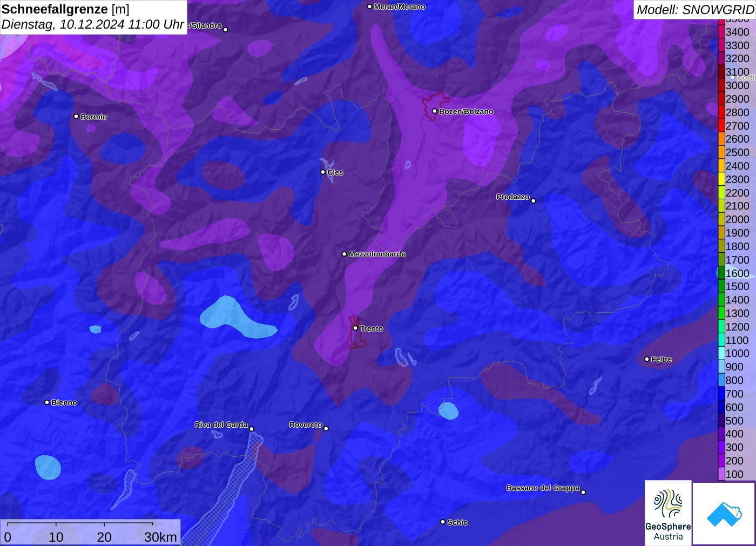Click the Meran/Merano marker dot
This screenshot has height=546, width=756.
coord(369,7)
